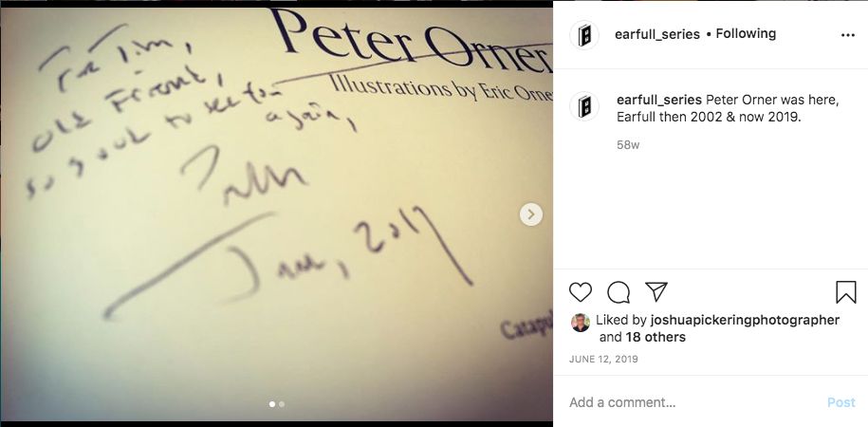Open earfull_series username in the header
868x427 pixels.
point(657,34)
